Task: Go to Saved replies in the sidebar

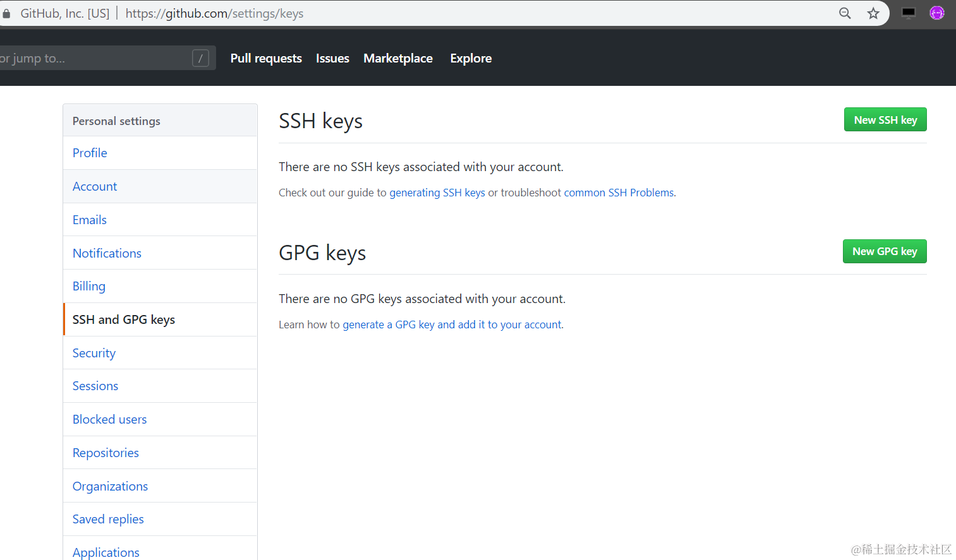Action: 160,519
